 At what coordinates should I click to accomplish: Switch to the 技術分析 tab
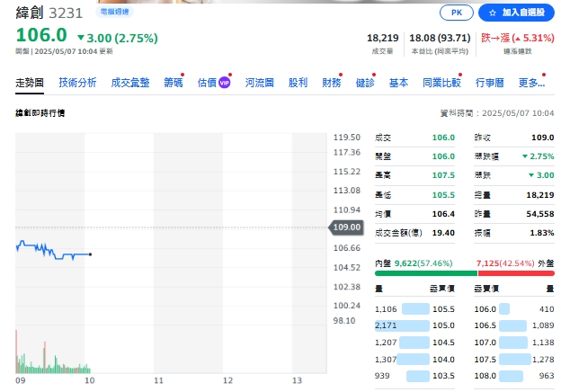[x=77, y=83]
